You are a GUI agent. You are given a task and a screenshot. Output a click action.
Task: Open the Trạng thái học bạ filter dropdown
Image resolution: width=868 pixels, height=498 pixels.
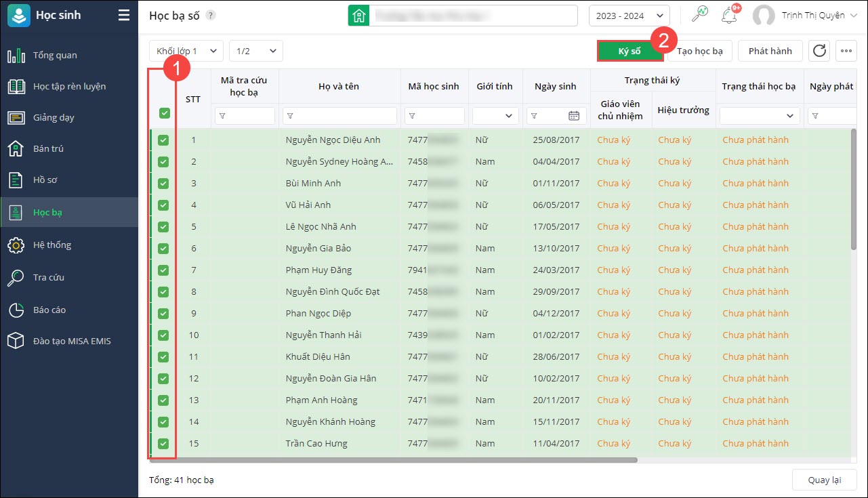759,116
